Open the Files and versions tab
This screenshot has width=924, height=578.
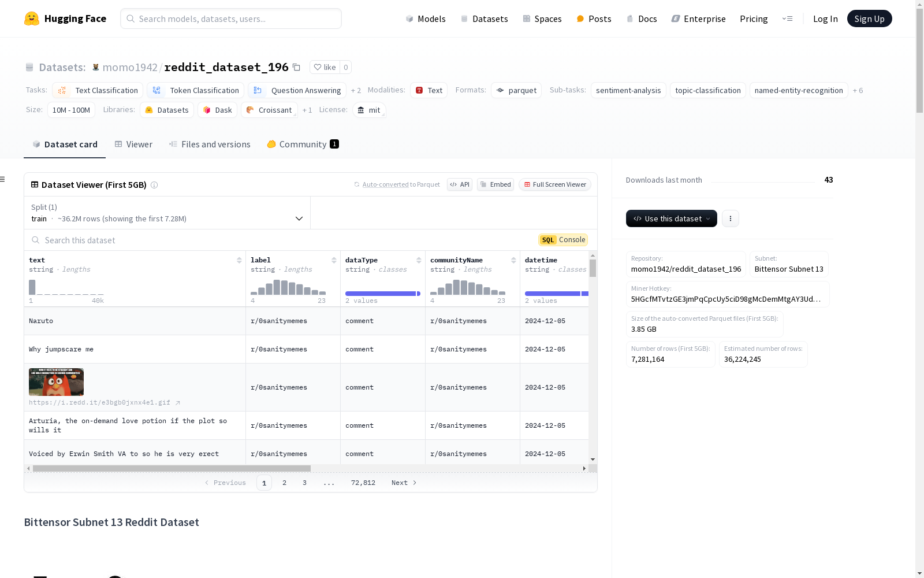210,144
